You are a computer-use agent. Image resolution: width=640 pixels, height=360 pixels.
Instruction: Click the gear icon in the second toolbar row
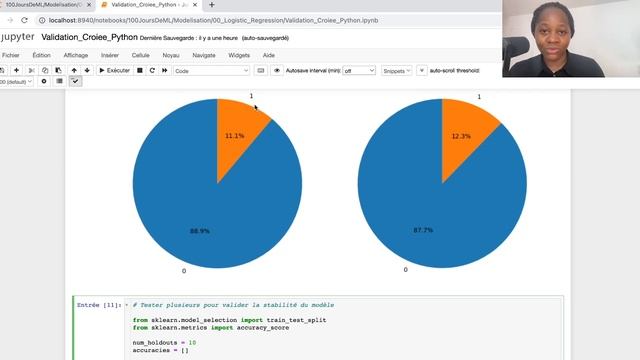tap(44, 81)
